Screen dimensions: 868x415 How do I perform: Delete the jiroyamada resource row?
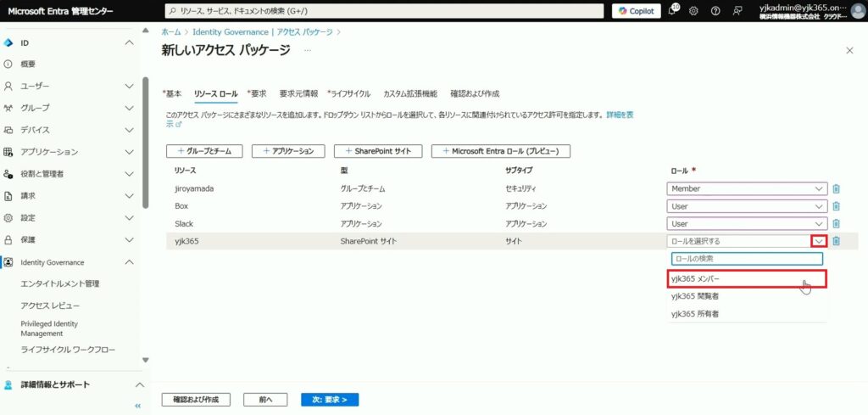837,189
